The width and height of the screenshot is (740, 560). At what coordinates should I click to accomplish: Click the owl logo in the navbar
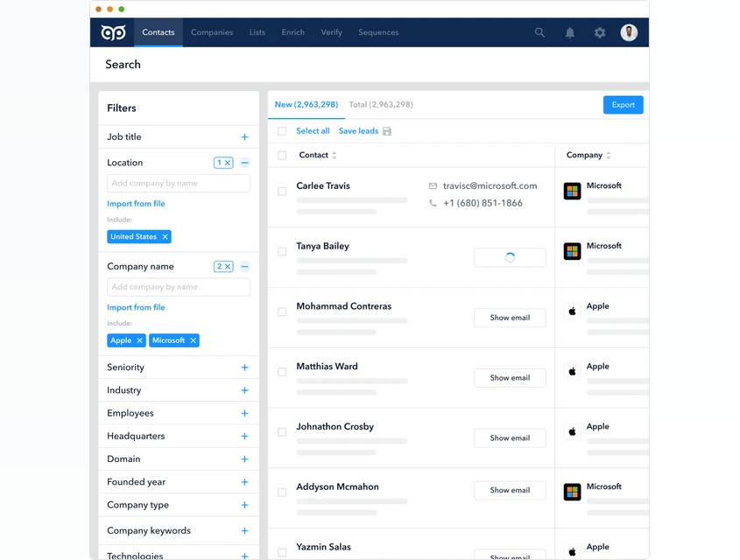coord(113,32)
